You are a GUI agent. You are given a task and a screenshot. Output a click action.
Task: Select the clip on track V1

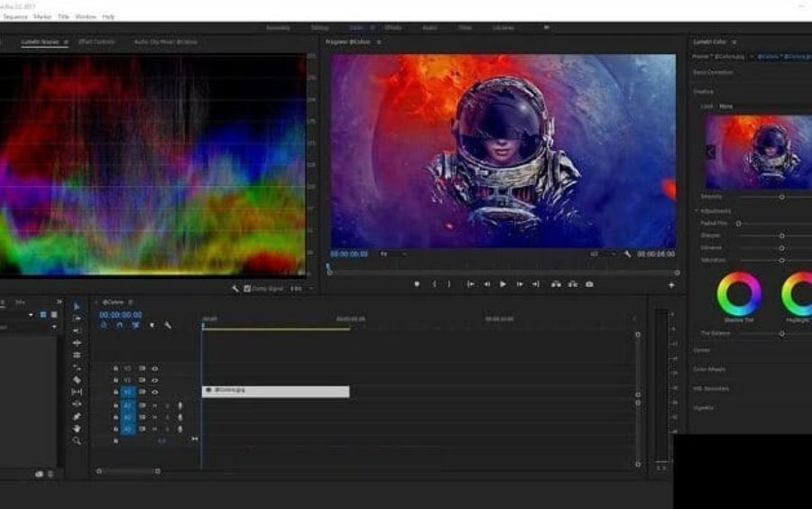275,392
